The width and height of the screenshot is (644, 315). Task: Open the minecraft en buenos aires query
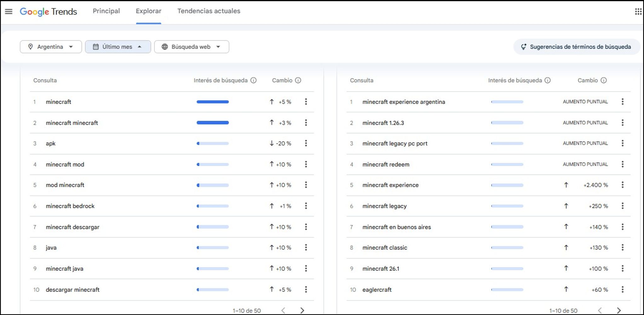tap(397, 227)
